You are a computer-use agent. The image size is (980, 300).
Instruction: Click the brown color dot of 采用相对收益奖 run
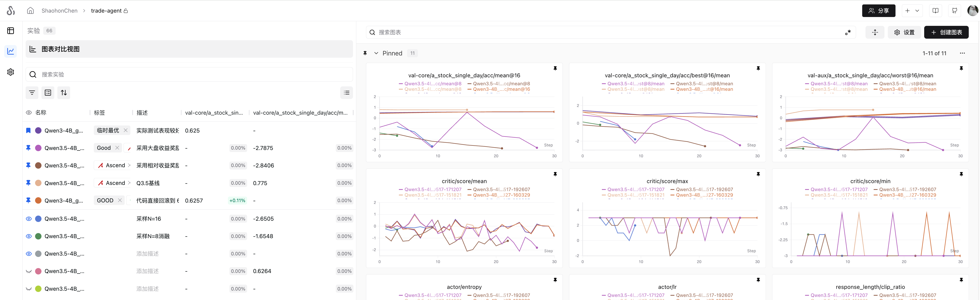pos(38,166)
